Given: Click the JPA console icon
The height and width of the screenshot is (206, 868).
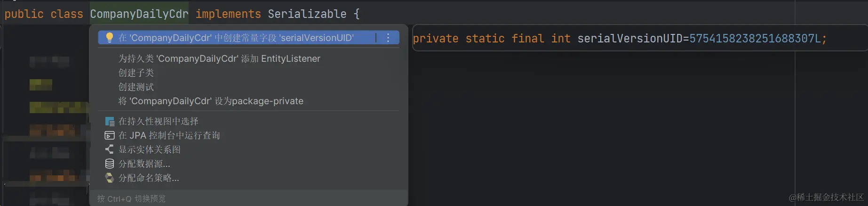Looking at the screenshot, I should (110, 136).
